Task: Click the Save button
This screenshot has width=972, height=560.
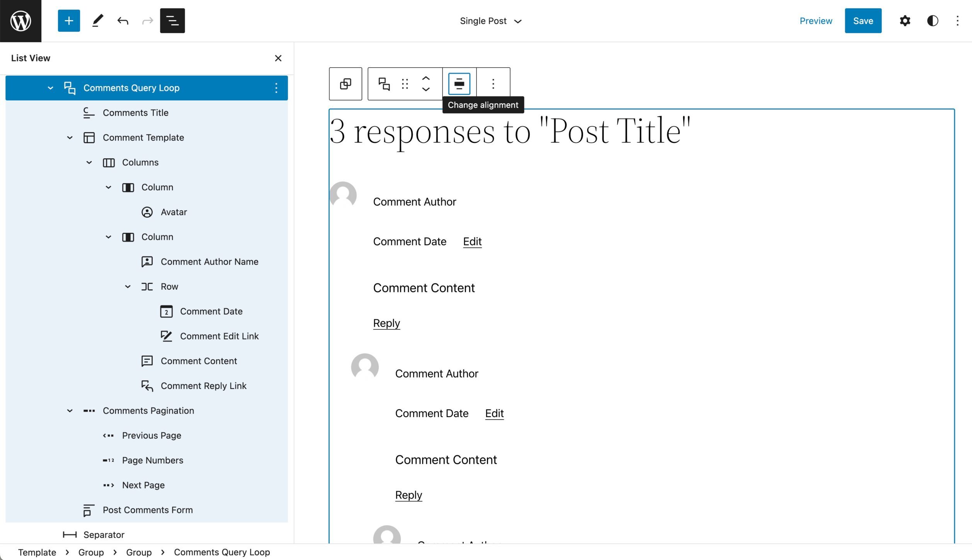Action: click(863, 21)
